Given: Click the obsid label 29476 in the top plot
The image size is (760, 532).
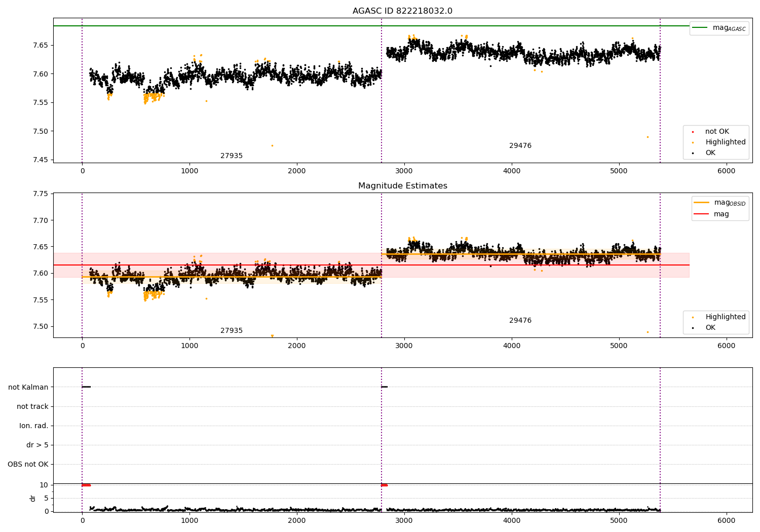Looking at the screenshot, I should coord(520,146).
